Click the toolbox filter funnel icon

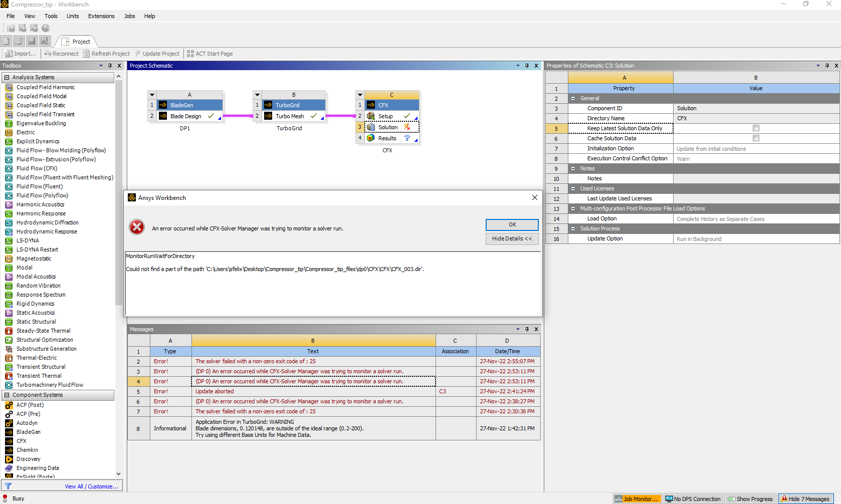coord(8,486)
